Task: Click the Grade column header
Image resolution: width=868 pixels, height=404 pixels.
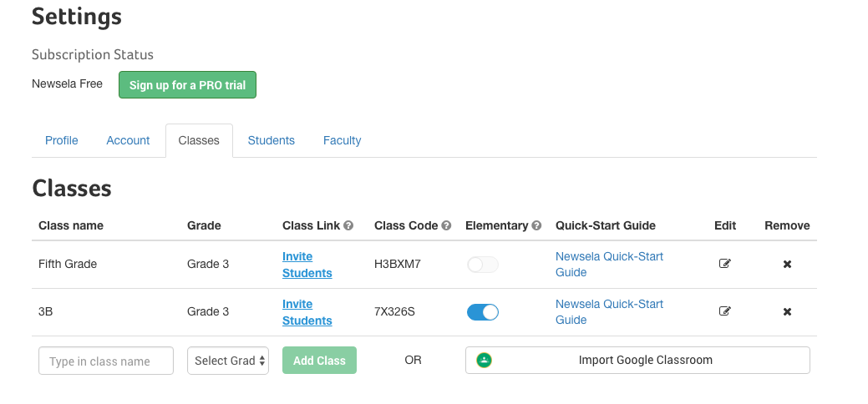Action: point(204,226)
